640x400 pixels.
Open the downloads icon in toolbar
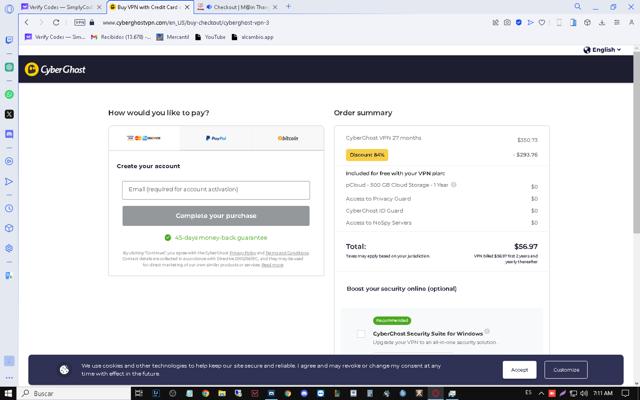[602, 22]
